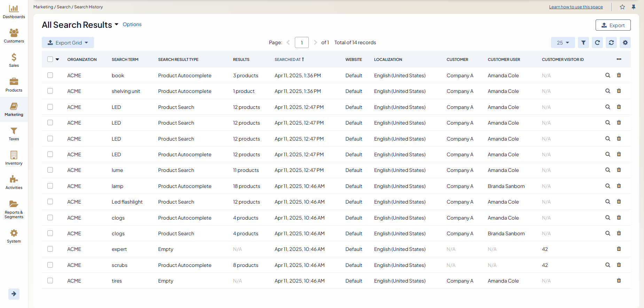
Task: Open 'Learn how to use this space' link
Action: 576,7
